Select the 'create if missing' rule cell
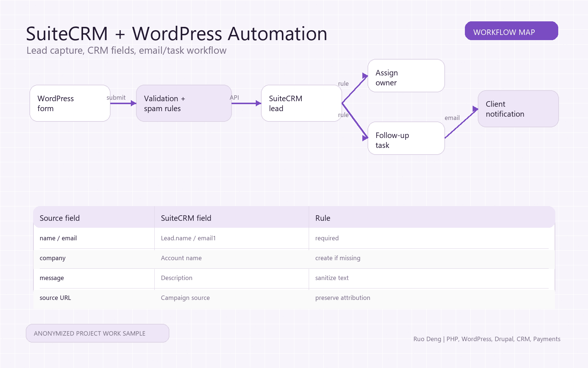588x368 pixels. 432,258
